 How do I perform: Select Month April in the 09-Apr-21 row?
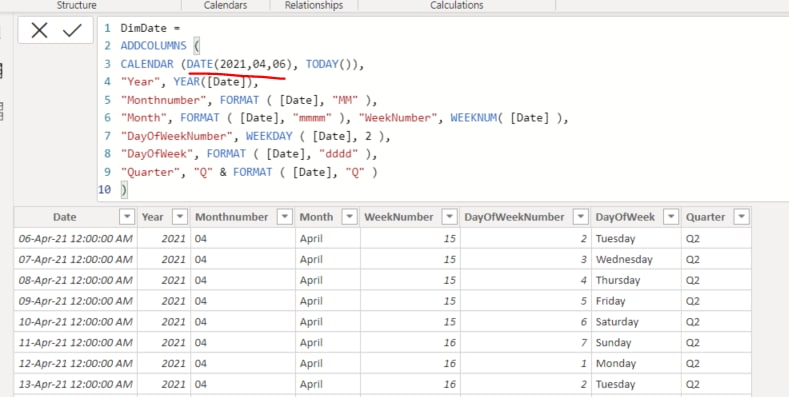coord(328,301)
